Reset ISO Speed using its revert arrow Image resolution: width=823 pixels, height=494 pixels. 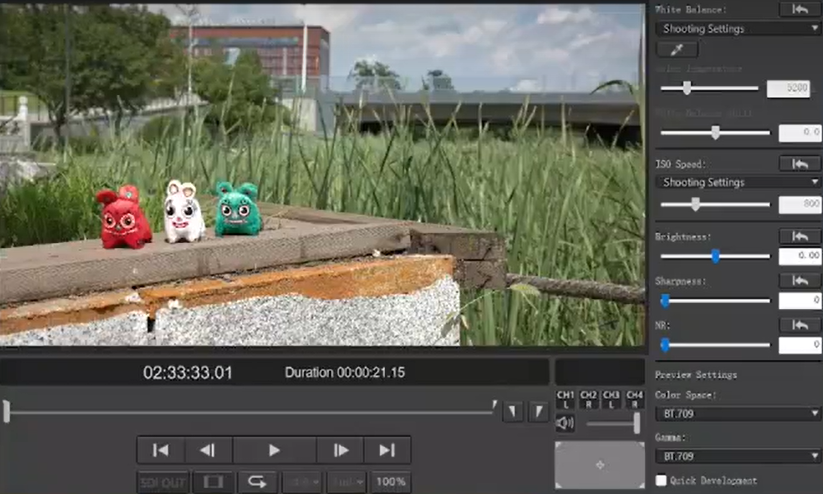coord(800,163)
